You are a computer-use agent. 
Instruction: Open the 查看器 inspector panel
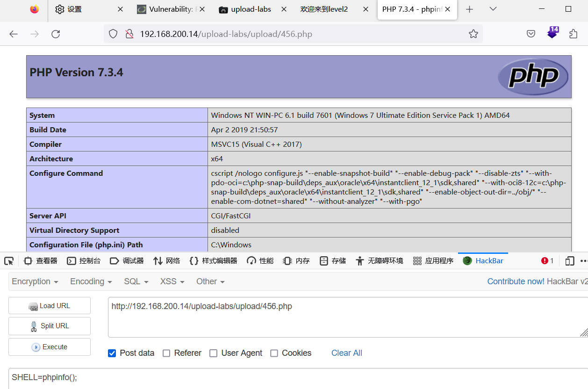point(40,261)
